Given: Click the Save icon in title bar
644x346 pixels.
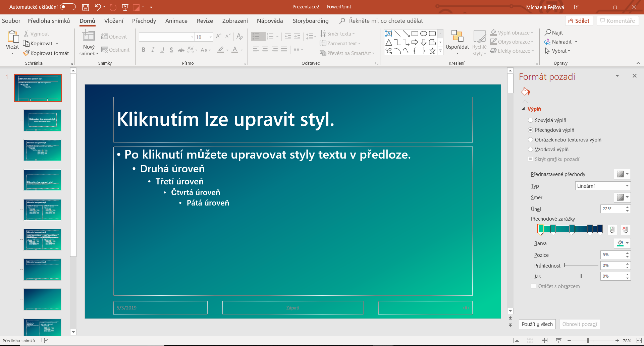Looking at the screenshot, I should coord(86,7).
